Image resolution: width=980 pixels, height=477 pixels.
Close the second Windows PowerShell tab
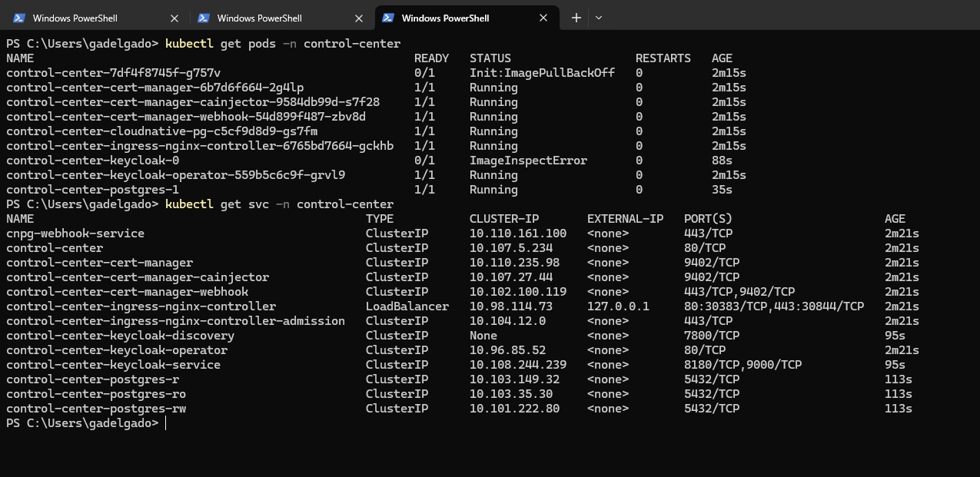359,18
